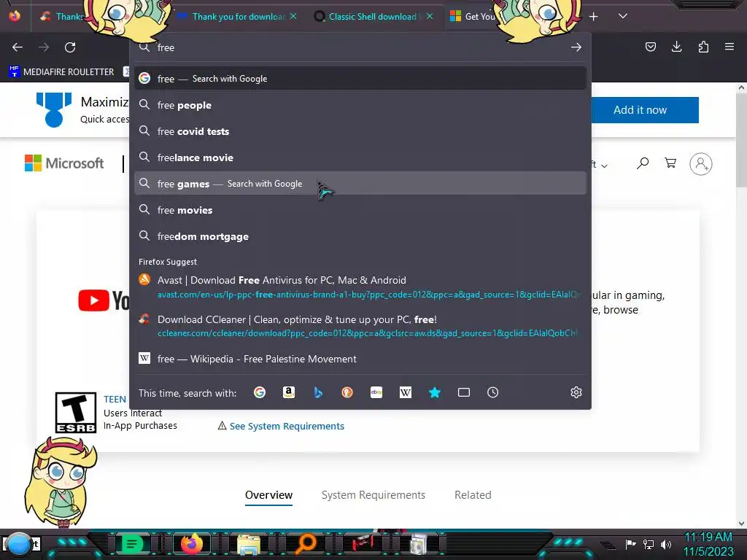The image size is (747, 560).
Task: Close the 'Classic Shell download' tab
Action: click(430, 16)
